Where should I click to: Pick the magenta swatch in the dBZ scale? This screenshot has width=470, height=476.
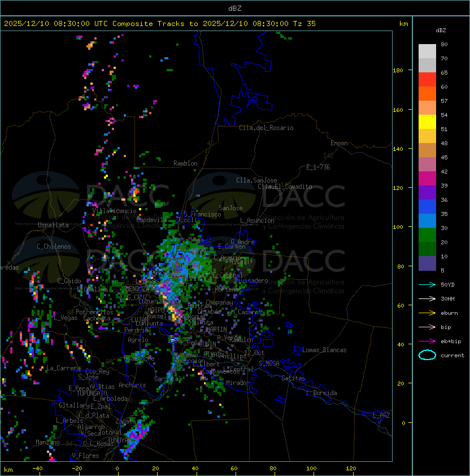coord(427,179)
